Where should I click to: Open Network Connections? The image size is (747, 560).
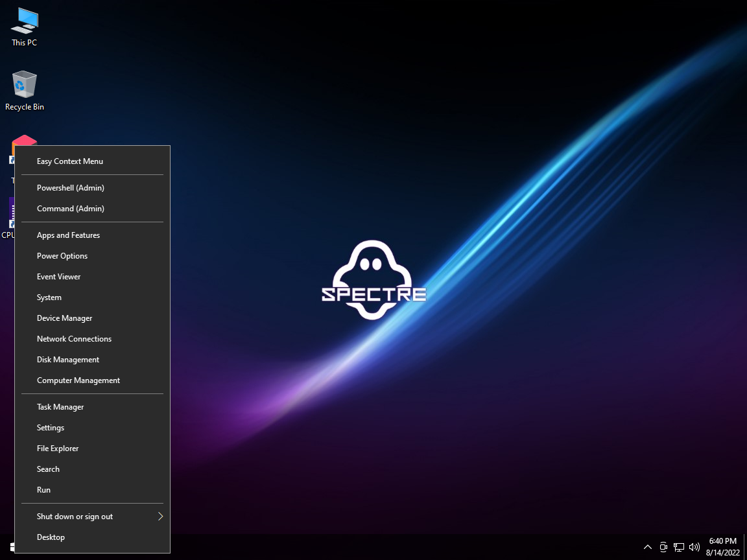(93, 339)
